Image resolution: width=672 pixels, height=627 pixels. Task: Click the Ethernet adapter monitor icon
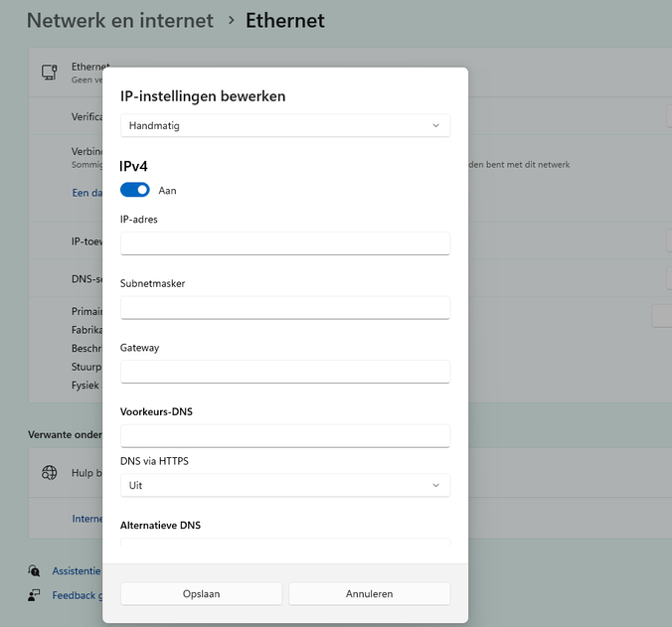50,72
